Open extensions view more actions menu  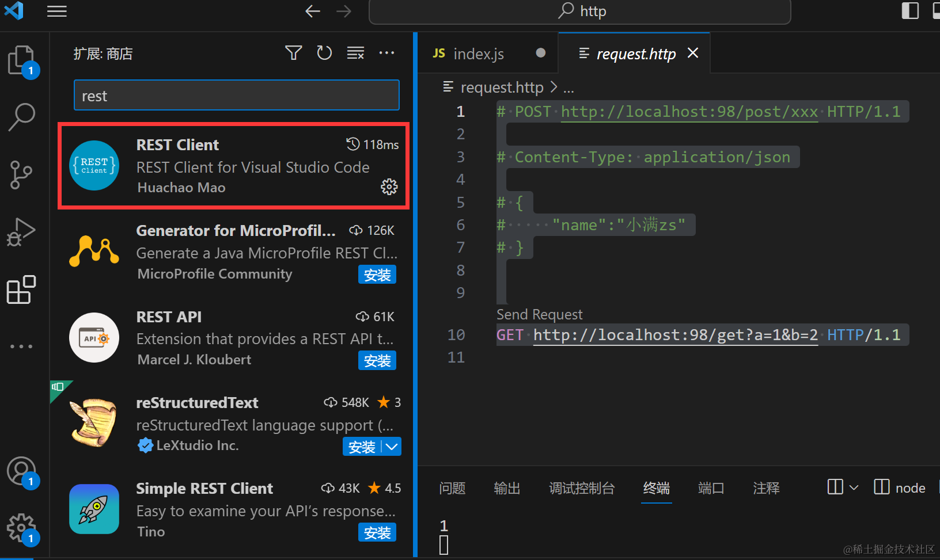click(x=386, y=53)
